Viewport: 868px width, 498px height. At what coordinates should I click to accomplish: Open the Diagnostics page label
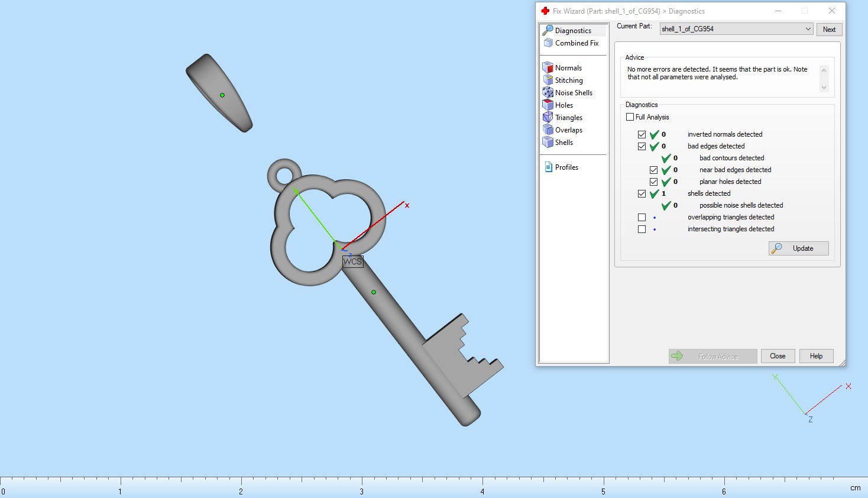573,31
